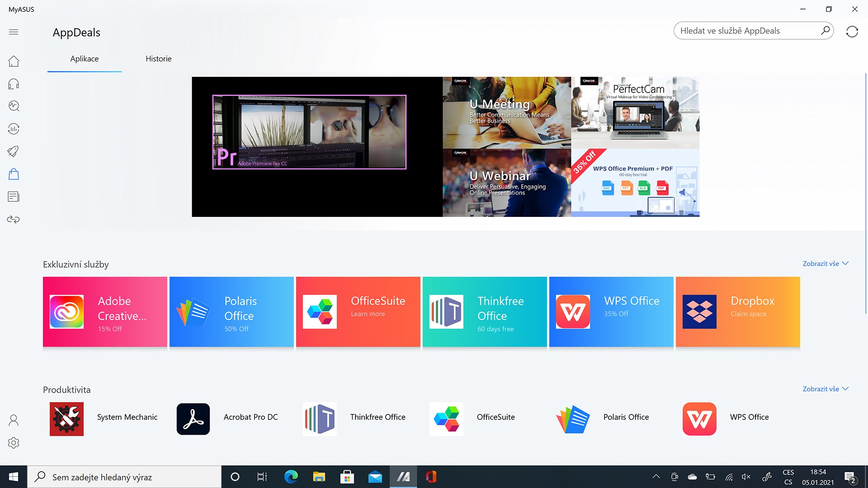Click the Windows taskbar search box
The height and width of the screenshot is (488, 868).
(x=124, y=477)
